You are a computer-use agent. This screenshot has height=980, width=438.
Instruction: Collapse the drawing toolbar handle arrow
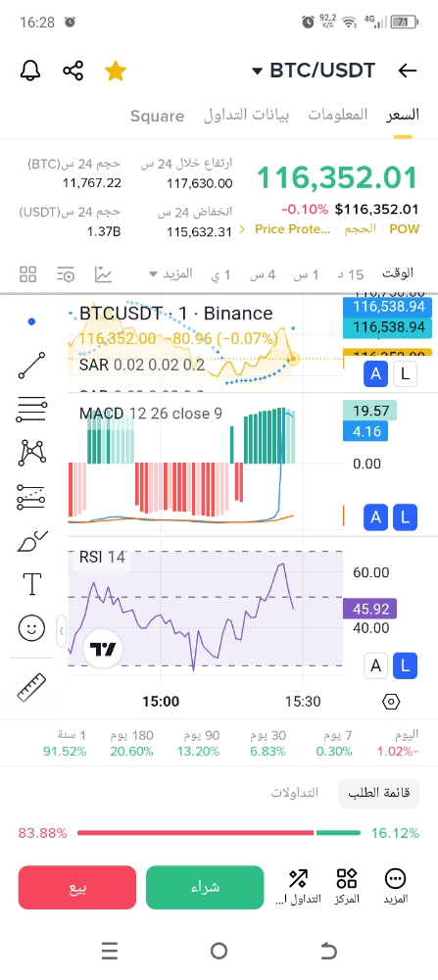[x=61, y=631]
